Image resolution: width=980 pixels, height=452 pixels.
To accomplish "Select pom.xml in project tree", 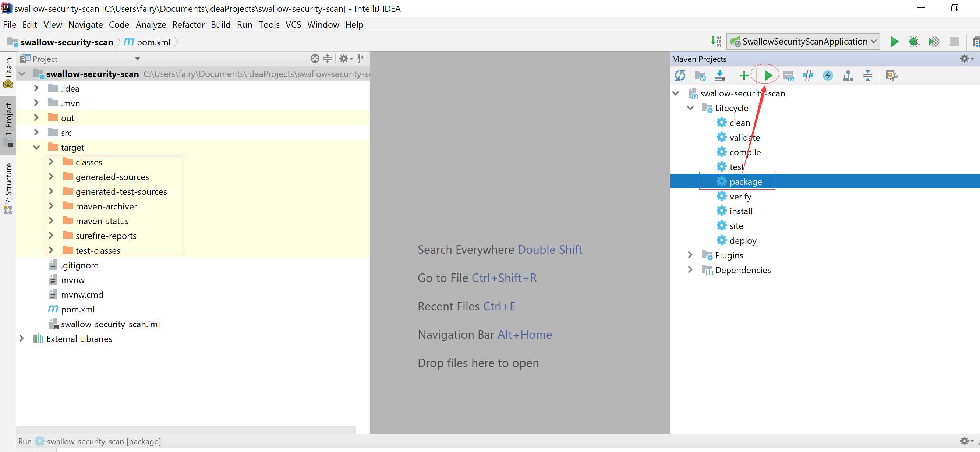I will point(71,309).
